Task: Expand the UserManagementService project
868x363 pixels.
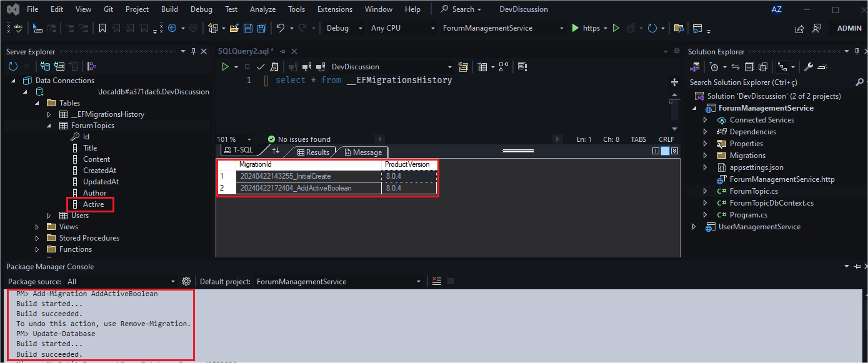Action: tap(694, 227)
